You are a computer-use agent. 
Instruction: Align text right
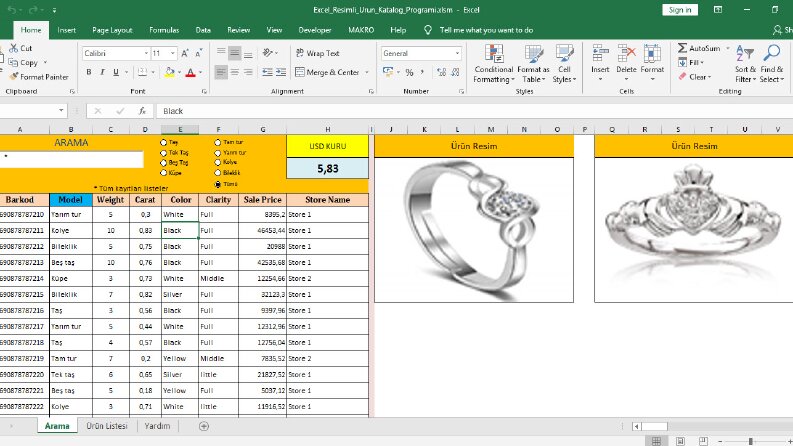tap(248, 72)
